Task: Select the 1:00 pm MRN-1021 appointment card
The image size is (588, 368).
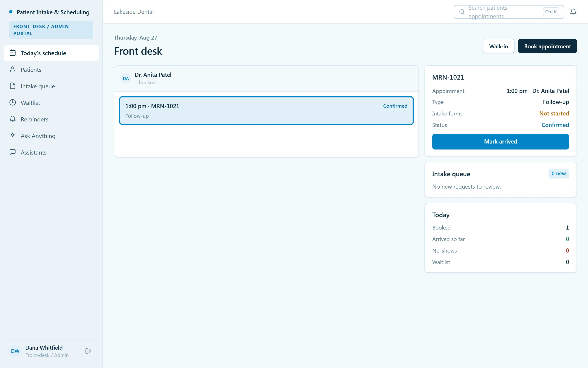Action: coord(266,111)
